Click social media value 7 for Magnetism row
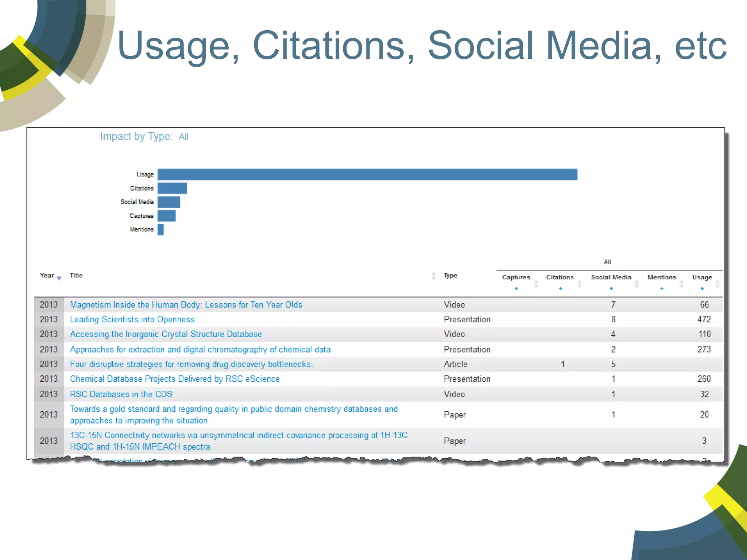The image size is (747, 560). click(613, 305)
